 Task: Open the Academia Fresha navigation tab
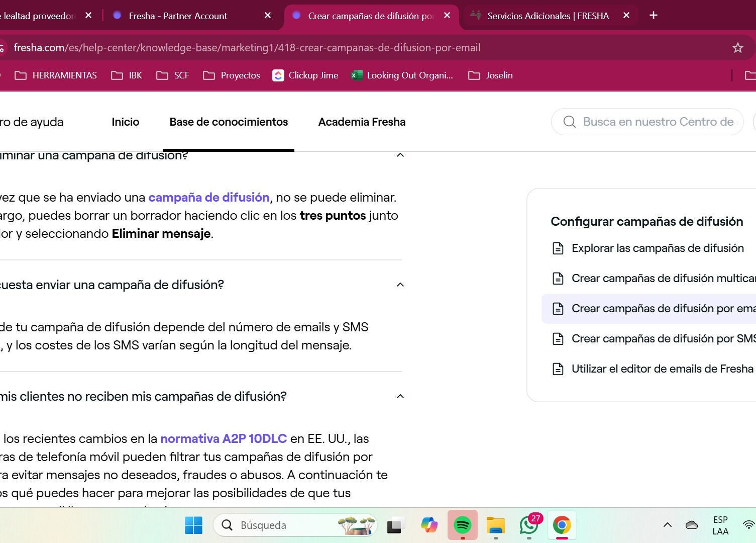coord(362,122)
